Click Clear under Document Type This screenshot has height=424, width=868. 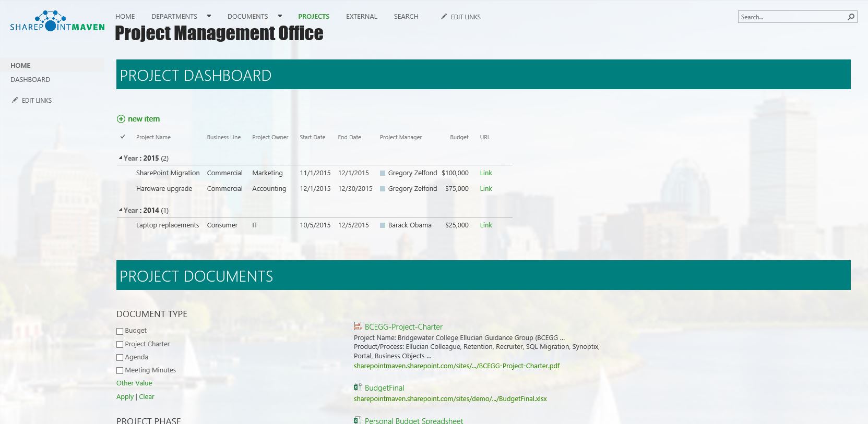click(147, 396)
